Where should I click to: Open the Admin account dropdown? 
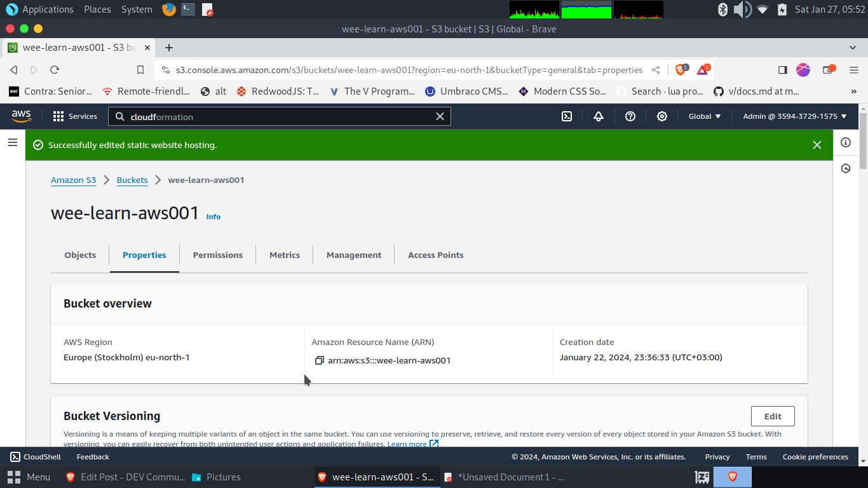[795, 116]
